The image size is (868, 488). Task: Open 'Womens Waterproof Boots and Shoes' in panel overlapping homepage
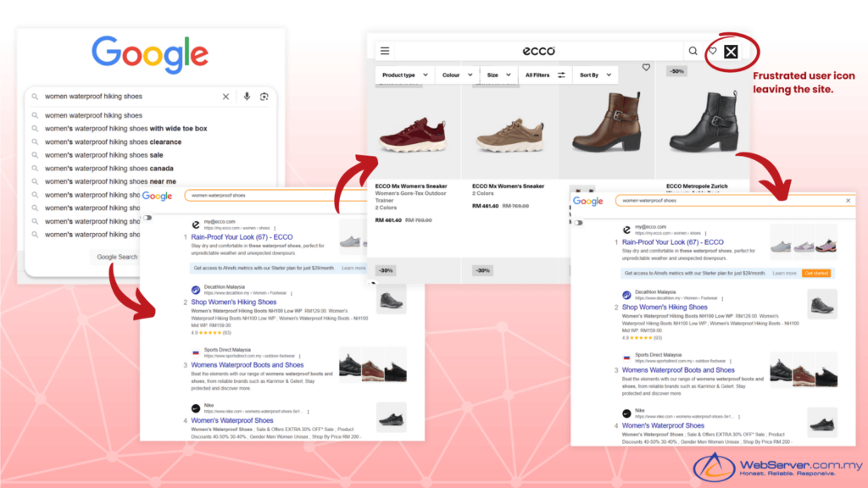tap(248, 365)
